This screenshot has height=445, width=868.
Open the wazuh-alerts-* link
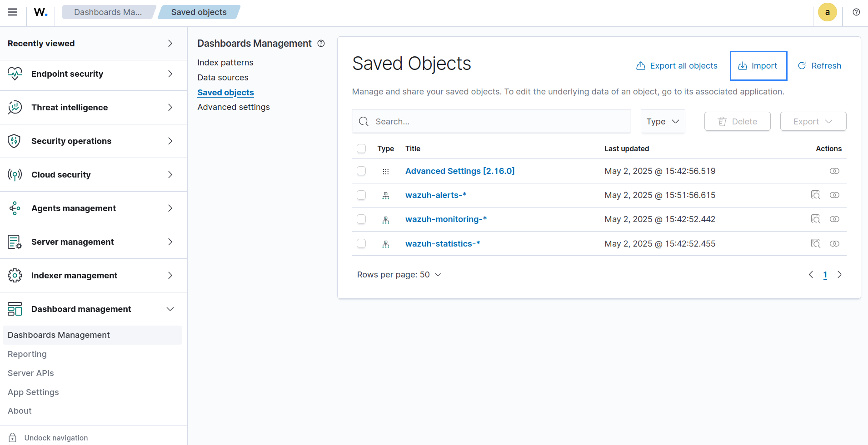click(x=436, y=195)
